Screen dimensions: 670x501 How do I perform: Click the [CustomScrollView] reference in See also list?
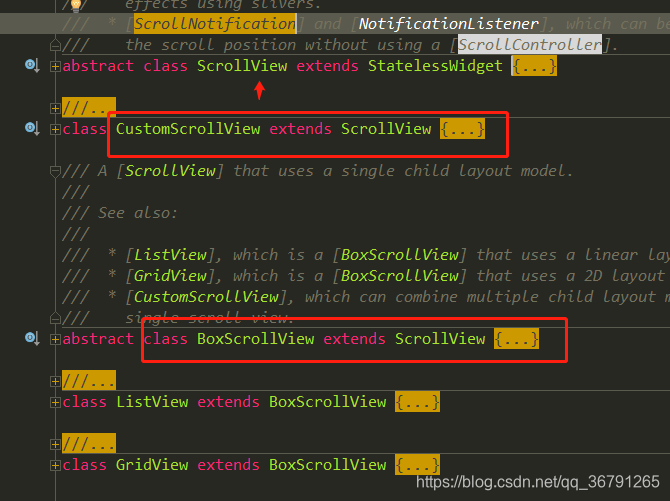coord(206,297)
